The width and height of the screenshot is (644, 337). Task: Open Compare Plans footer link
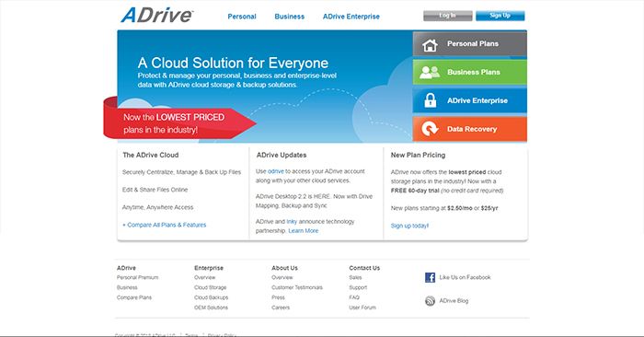click(x=134, y=297)
